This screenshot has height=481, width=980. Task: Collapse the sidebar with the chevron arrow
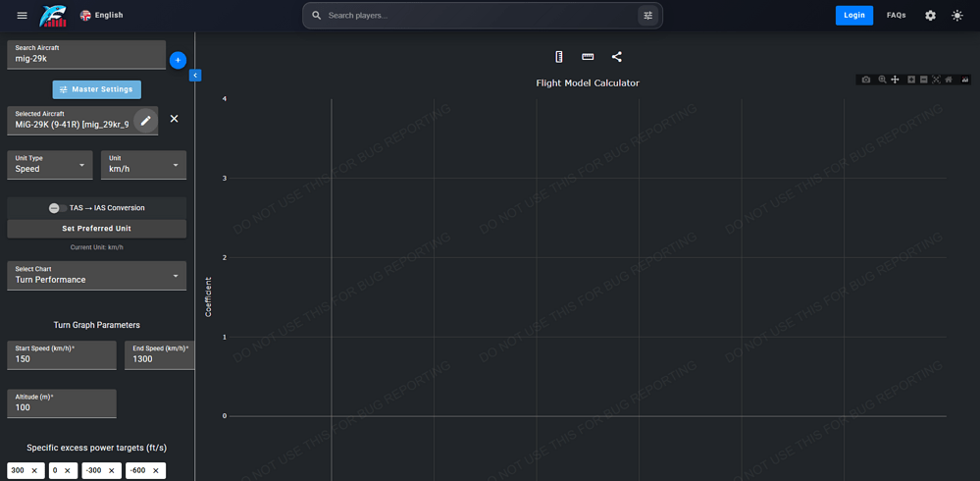[195, 75]
